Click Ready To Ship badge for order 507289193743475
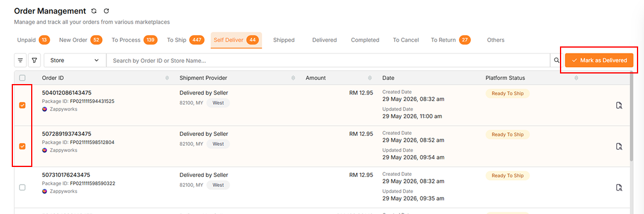 point(508,134)
